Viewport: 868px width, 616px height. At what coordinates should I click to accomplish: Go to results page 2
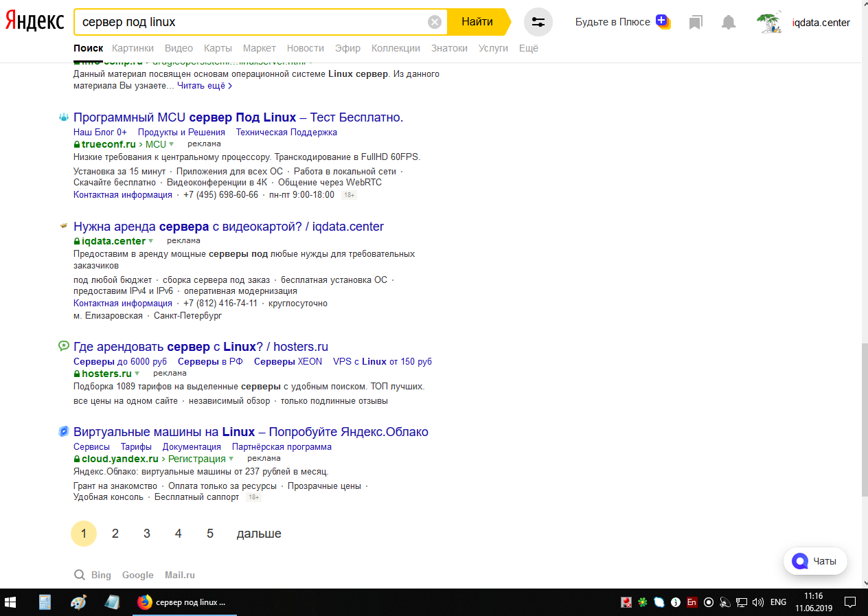click(x=115, y=534)
